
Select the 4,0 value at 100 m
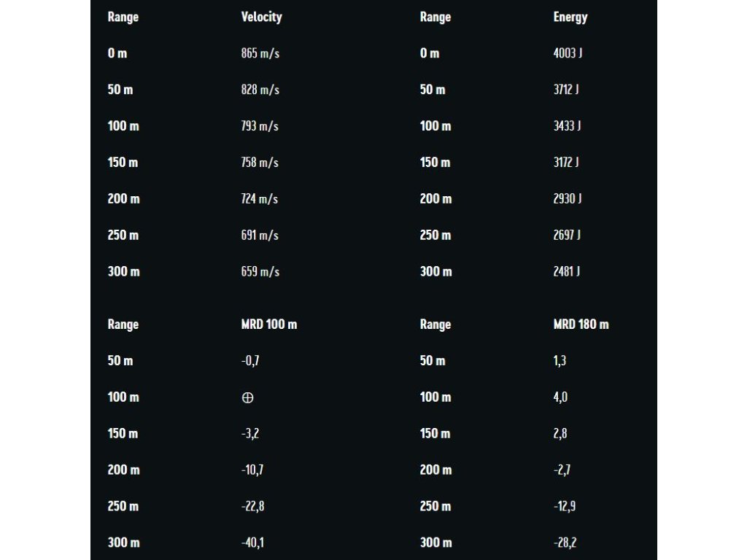[560, 397]
